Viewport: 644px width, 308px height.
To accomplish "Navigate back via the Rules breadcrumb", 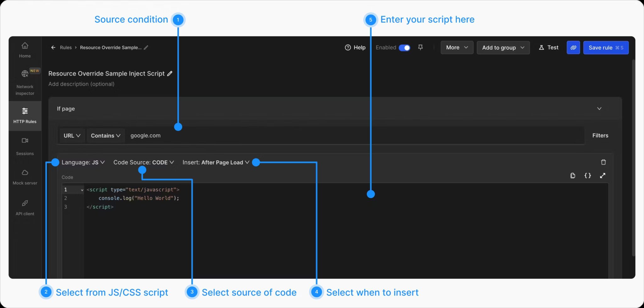I will pyautogui.click(x=66, y=48).
